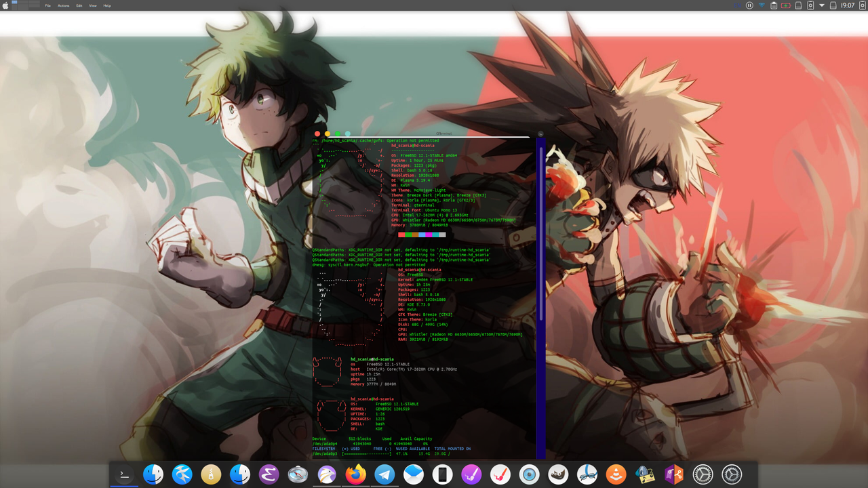Click 'dmesg: sysctl kern.msgbuf' error line

pos(369,264)
